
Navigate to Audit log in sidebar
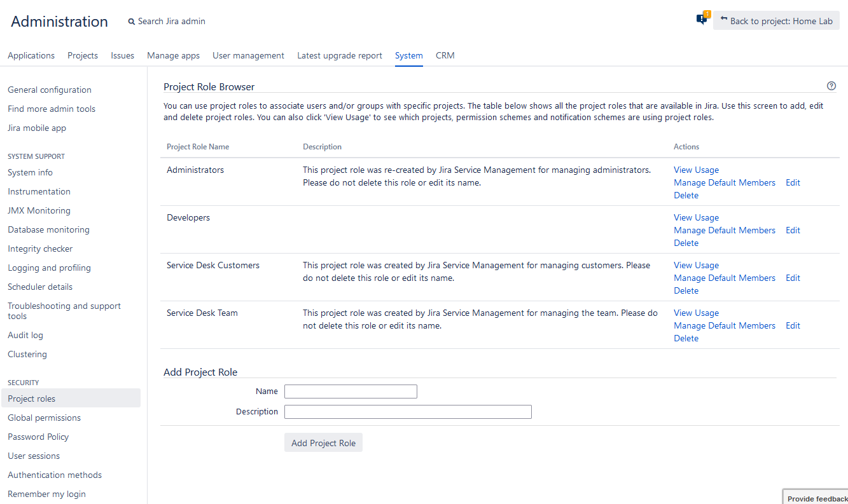25,335
